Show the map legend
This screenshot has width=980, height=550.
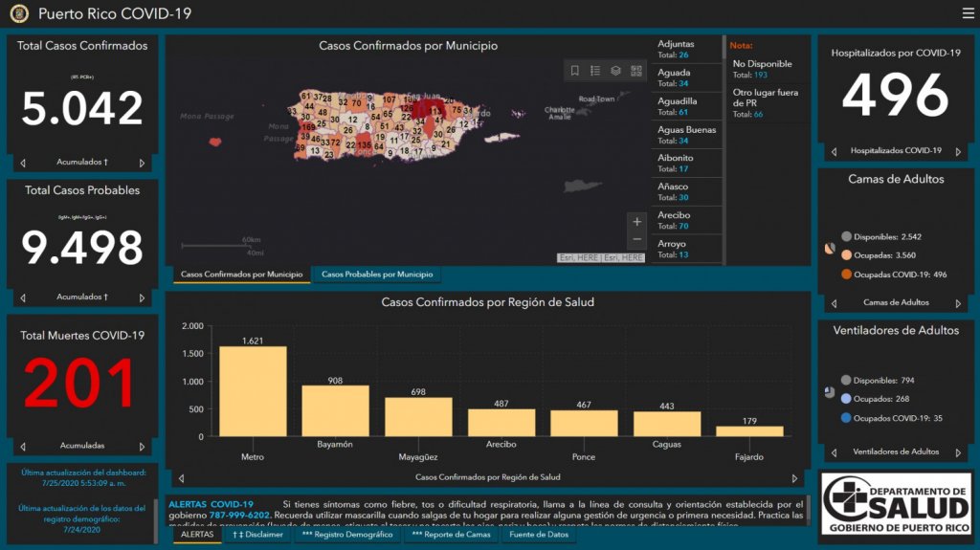(595, 71)
